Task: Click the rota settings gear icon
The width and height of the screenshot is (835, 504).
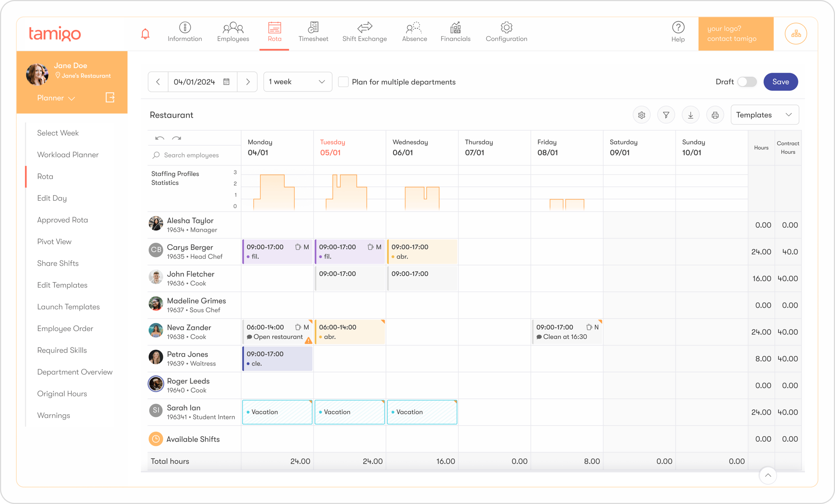Action: click(x=641, y=115)
